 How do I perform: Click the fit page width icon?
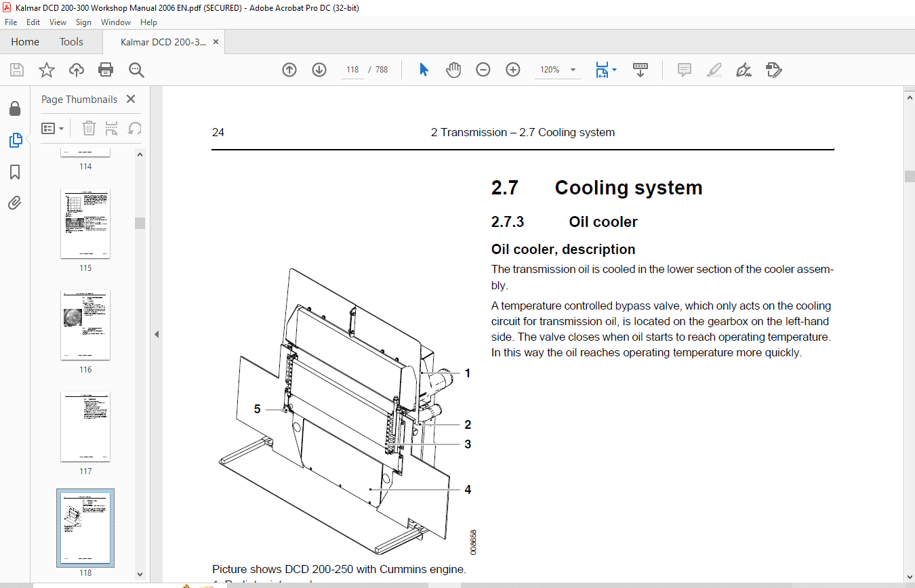click(602, 70)
